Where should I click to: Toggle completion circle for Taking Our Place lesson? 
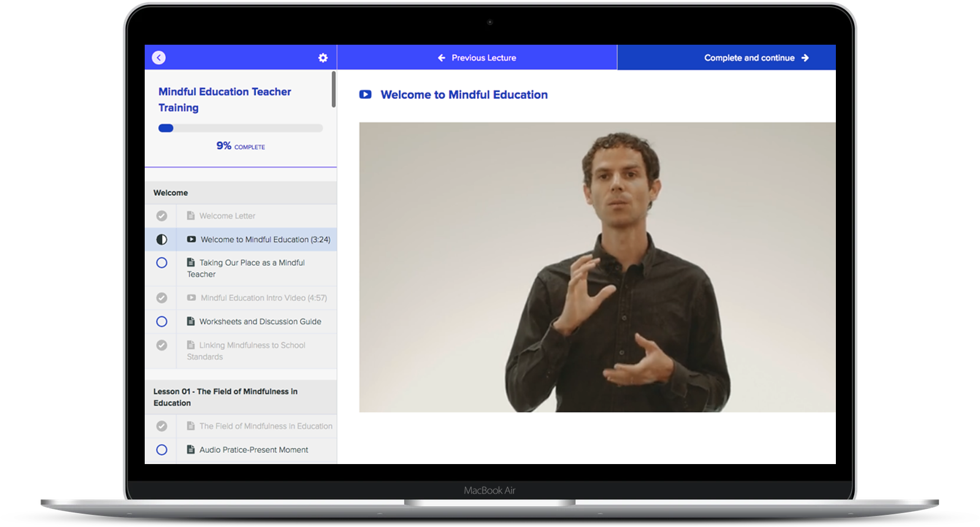[x=162, y=263]
